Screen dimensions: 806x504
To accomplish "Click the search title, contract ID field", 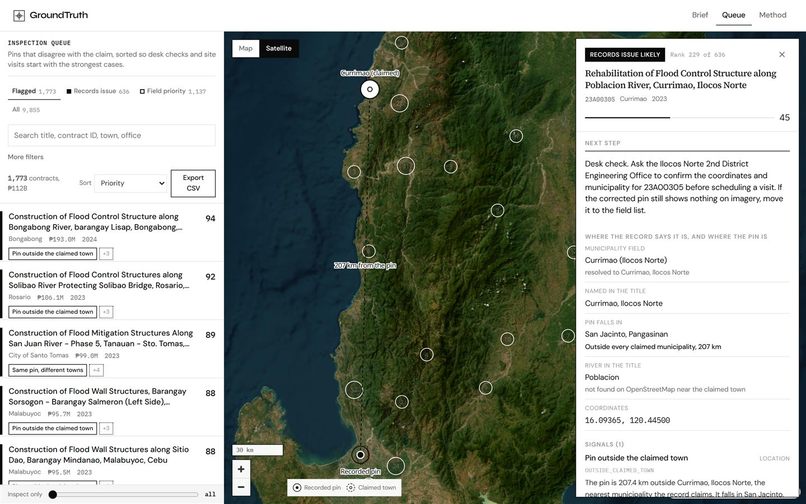I will [112, 135].
